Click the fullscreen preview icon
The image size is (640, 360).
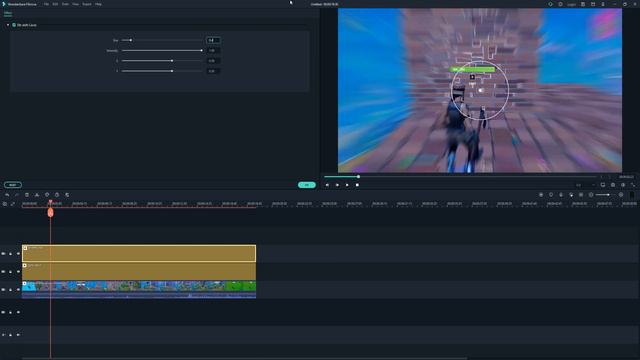[x=633, y=185]
